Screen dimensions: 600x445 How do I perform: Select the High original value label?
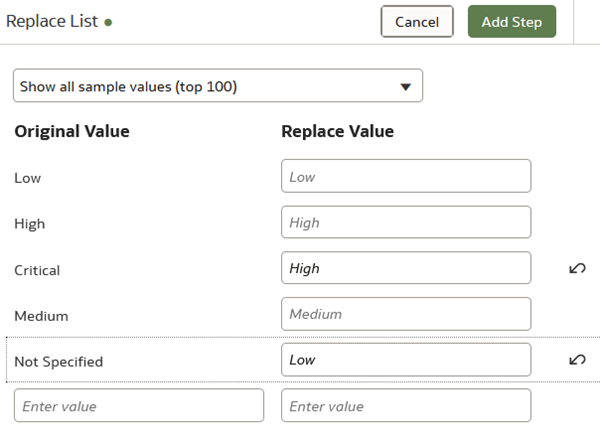[30, 224]
